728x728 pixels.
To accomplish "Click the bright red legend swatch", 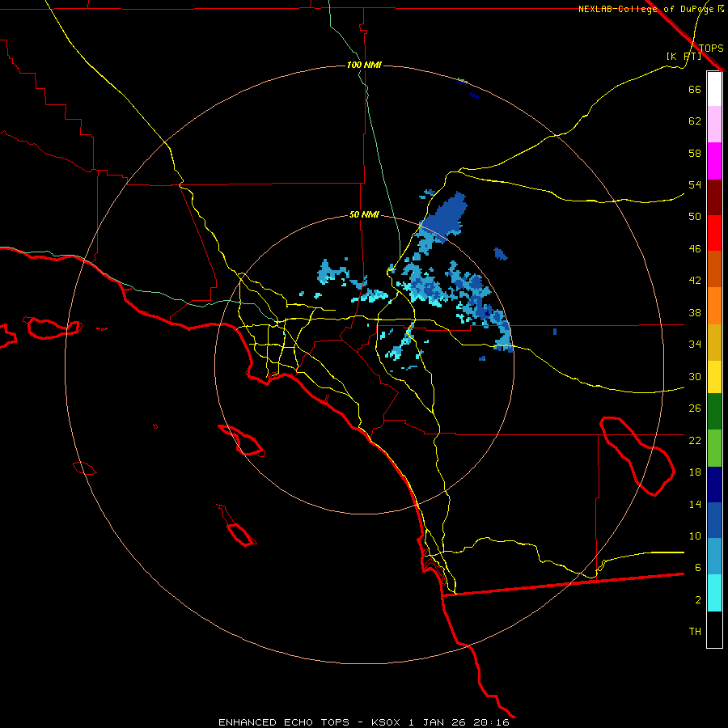I will [x=714, y=233].
